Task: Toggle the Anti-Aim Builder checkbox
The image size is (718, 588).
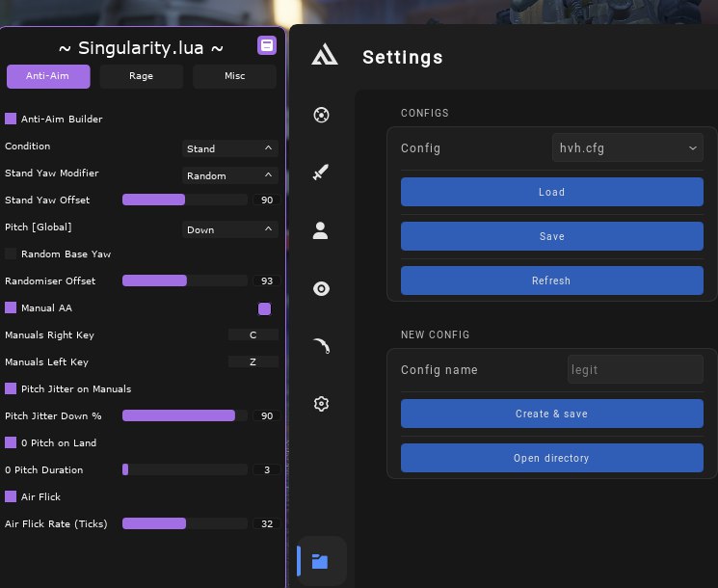Action: (x=11, y=119)
